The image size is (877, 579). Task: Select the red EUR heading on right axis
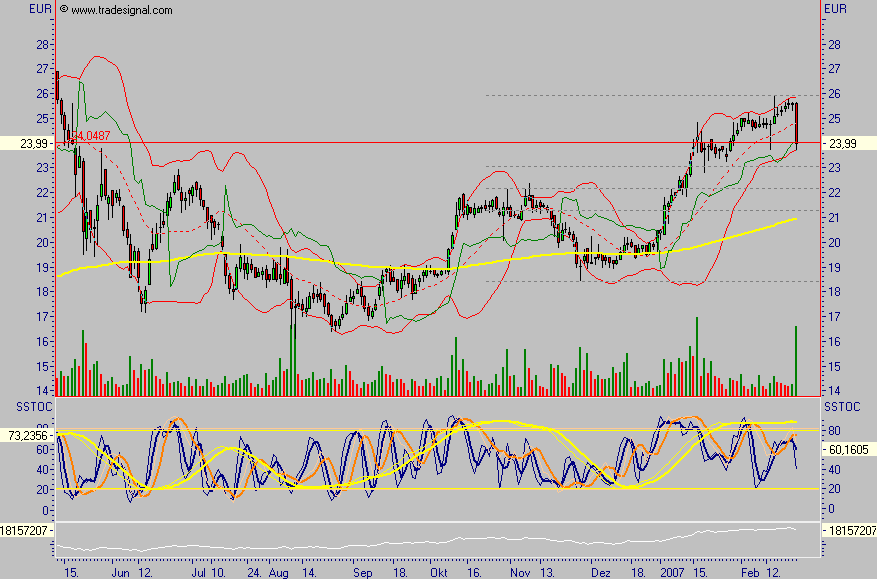point(835,9)
